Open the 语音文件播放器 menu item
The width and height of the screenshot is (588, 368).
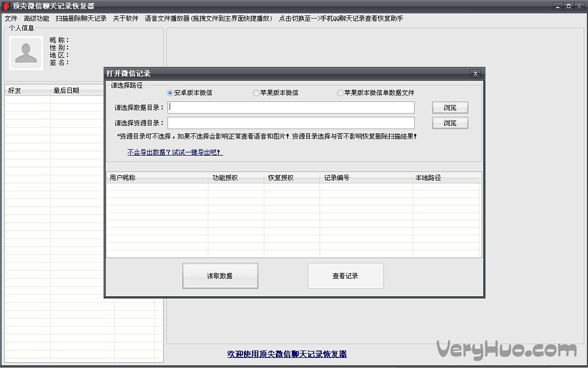pyautogui.click(x=208, y=19)
